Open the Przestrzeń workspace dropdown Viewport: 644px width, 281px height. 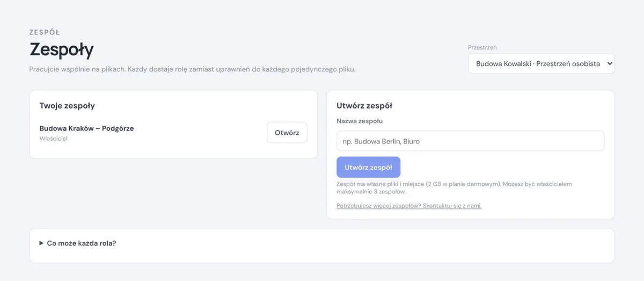point(541,63)
